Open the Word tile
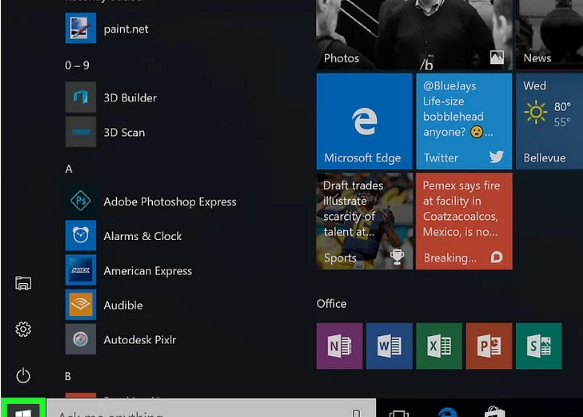 pos(389,346)
